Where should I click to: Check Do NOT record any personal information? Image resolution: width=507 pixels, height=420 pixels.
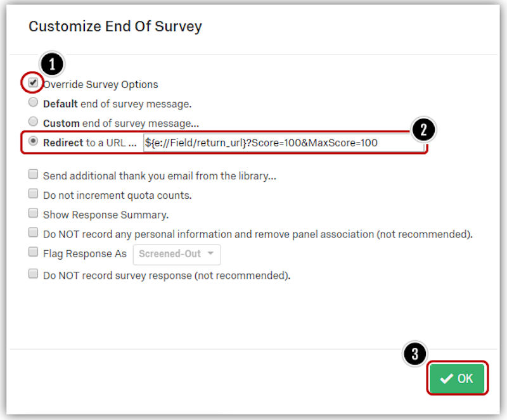click(x=33, y=233)
